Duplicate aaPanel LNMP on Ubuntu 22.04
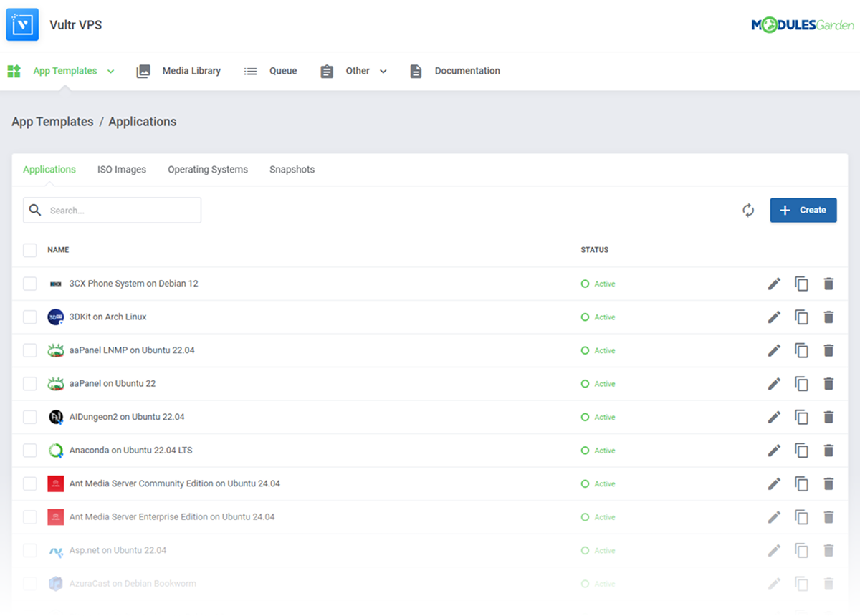 point(801,350)
